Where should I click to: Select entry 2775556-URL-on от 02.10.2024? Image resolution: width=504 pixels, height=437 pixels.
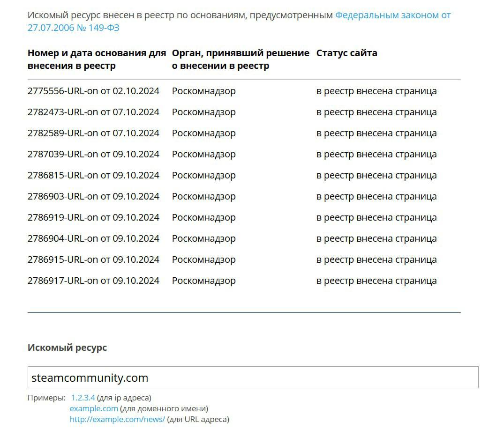coord(93,91)
